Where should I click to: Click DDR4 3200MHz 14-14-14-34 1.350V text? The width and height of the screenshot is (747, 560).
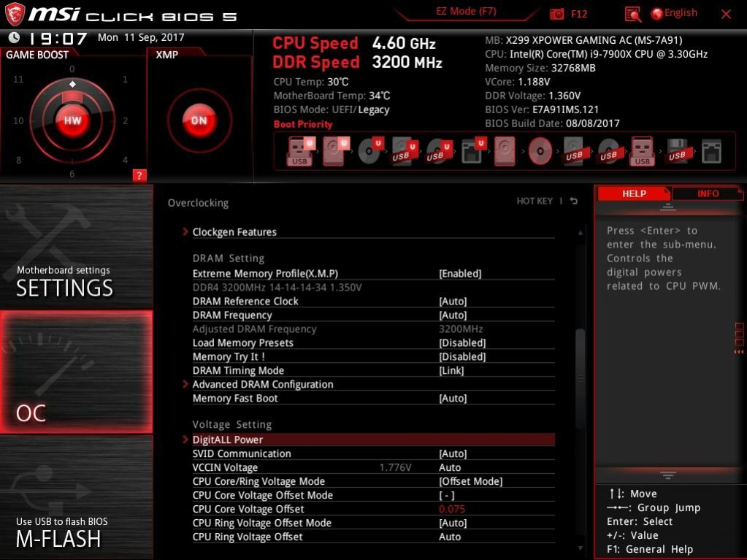277,287
